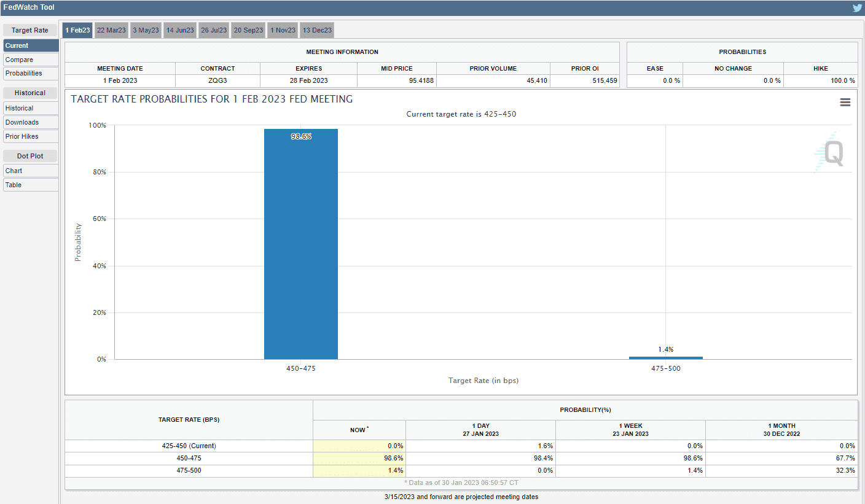This screenshot has height=504, width=865.
Task: Select the 26 Jul23 tab
Action: (x=214, y=30)
